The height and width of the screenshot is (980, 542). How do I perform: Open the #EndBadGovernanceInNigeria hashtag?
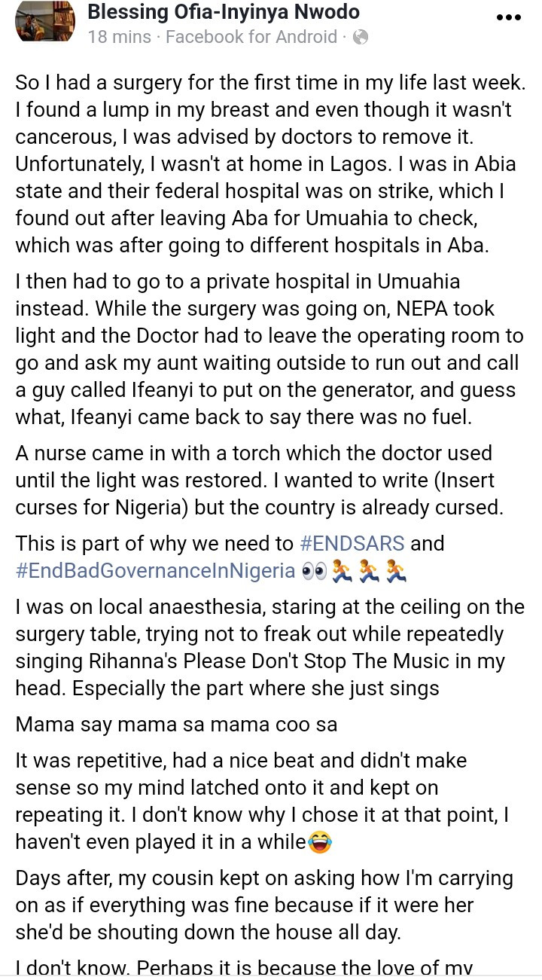(155, 571)
